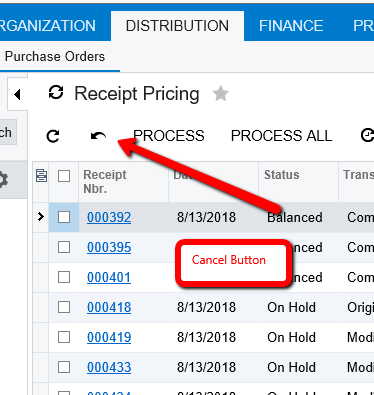Screen dimensions: 374x395
Task: Check the box for receipt 000418
Action: (64, 307)
